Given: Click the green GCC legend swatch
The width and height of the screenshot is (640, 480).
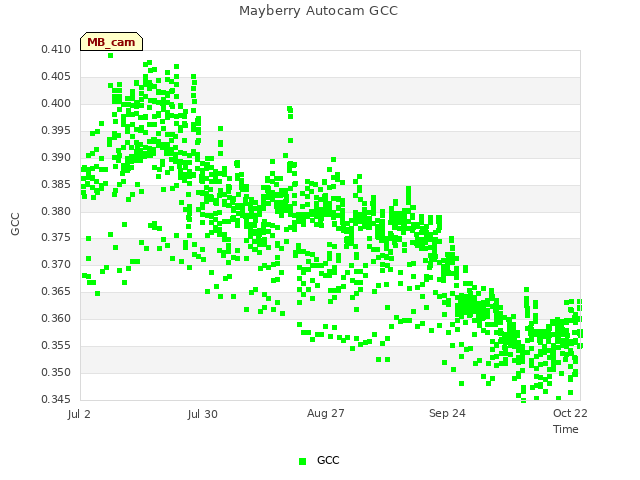Looking at the screenshot, I should (x=302, y=461).
